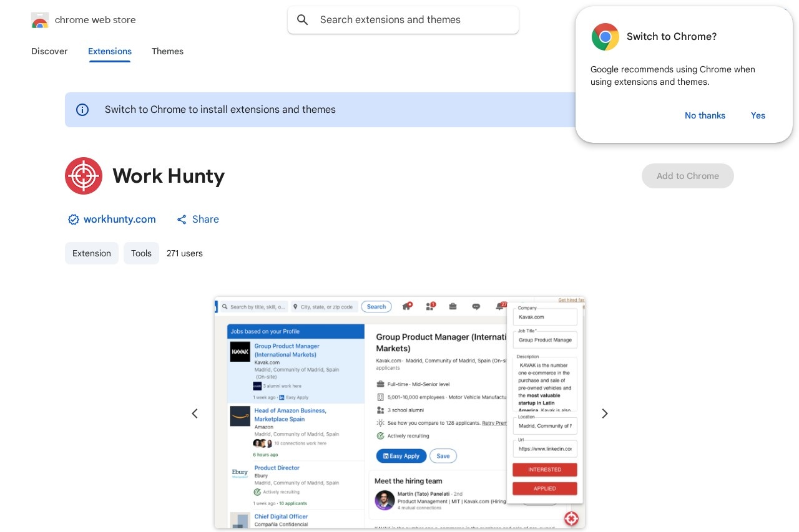Viewport: 799px width, 532px height.
Task: Click the Tools category chip
Action: 141,253
